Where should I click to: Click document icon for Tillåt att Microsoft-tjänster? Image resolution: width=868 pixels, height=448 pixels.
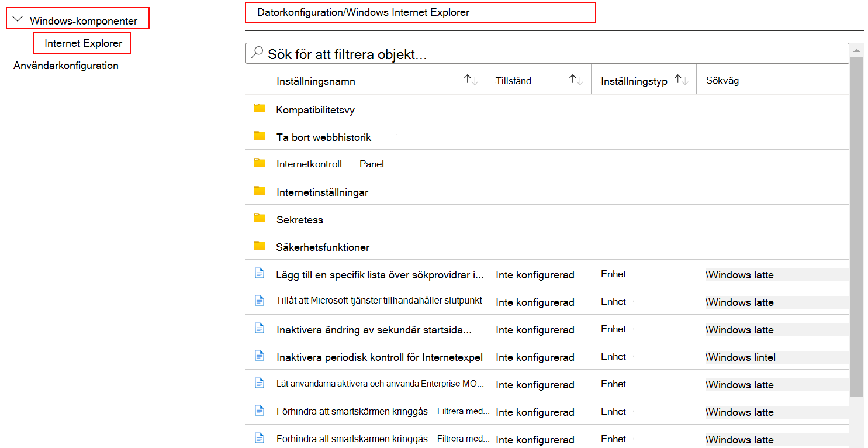[x=260, y=300]
